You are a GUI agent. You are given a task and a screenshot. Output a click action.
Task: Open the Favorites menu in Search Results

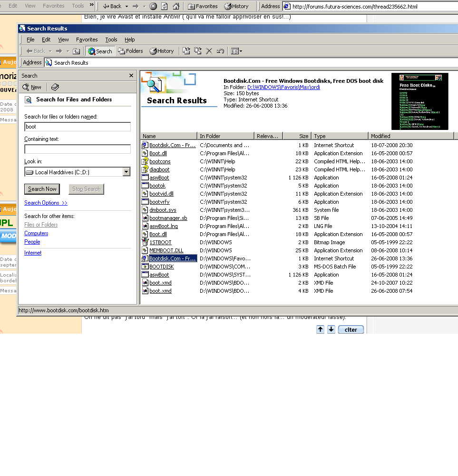tap(87, 40)
